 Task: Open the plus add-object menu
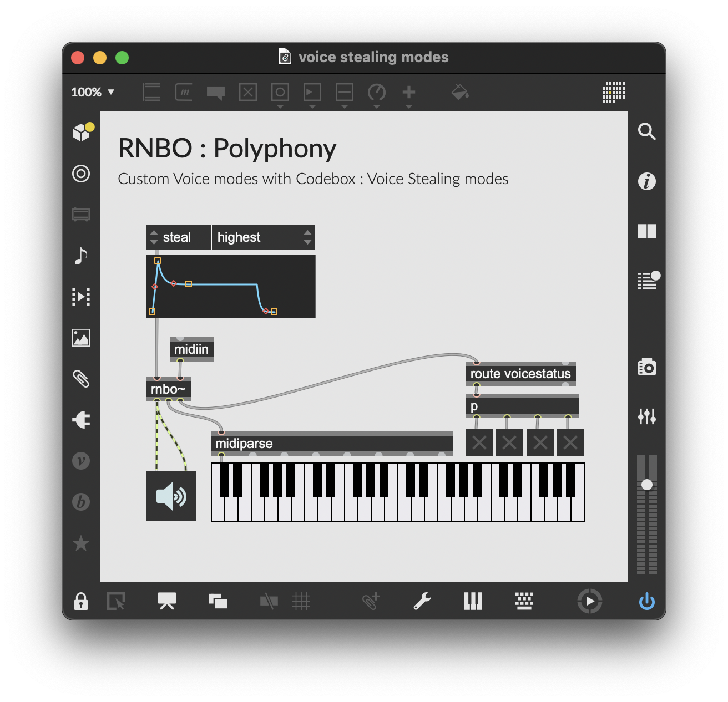[x=409, y=92]
